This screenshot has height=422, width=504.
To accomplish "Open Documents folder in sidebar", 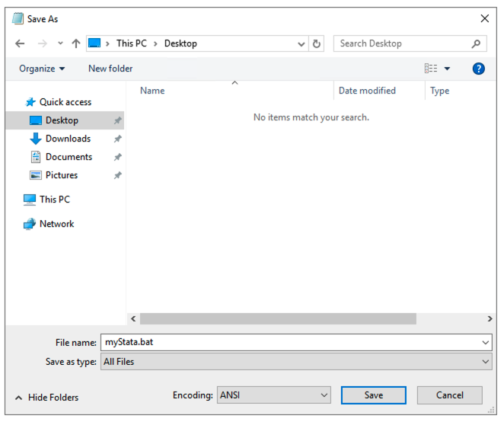I will click(69, 157).
